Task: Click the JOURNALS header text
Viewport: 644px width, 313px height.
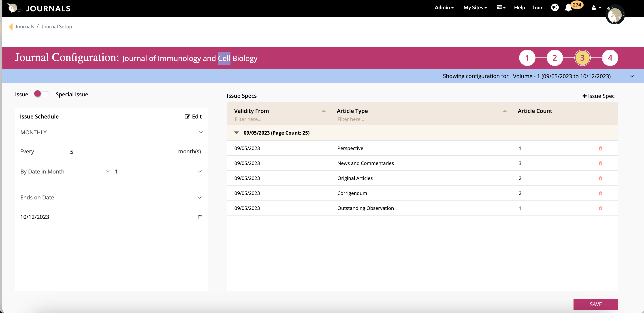Action: 48,8
